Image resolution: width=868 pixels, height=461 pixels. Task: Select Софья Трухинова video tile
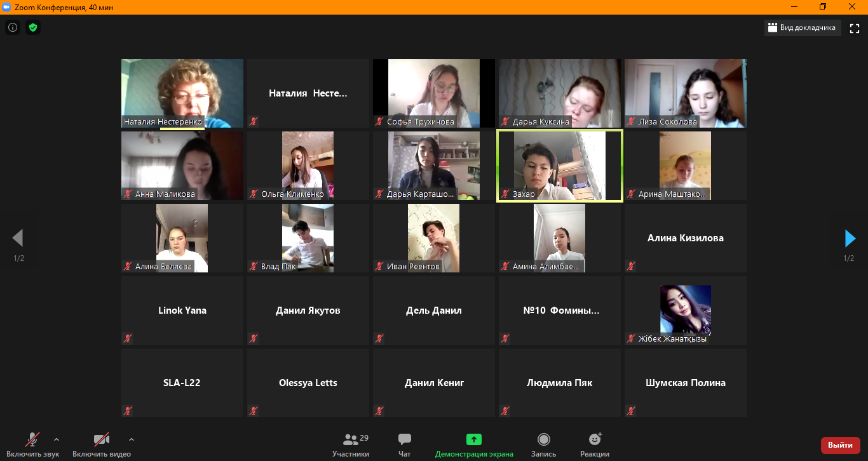434,93
